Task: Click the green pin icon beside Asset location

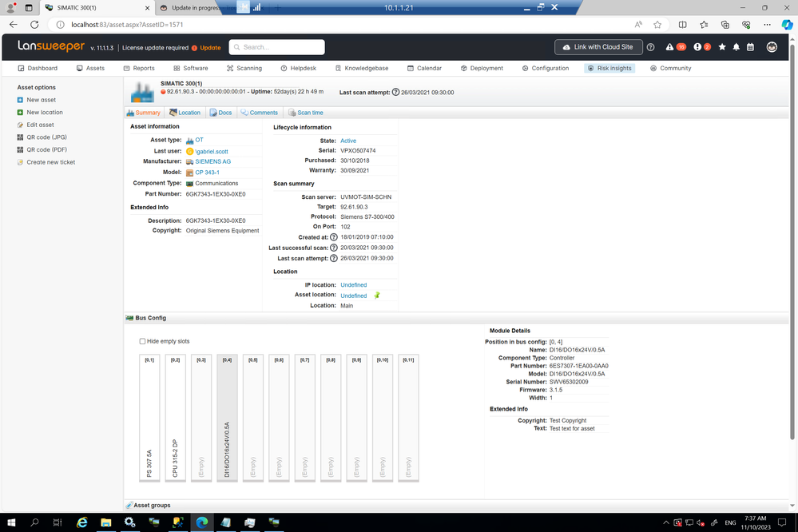Action: (x=376, y=296)
